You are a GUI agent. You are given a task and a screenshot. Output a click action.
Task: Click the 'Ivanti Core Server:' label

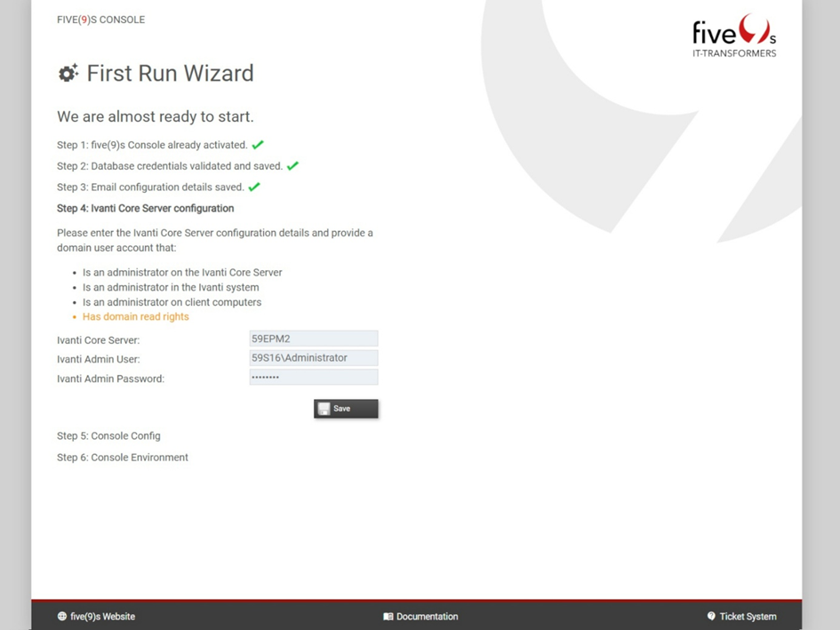[98, 340]
